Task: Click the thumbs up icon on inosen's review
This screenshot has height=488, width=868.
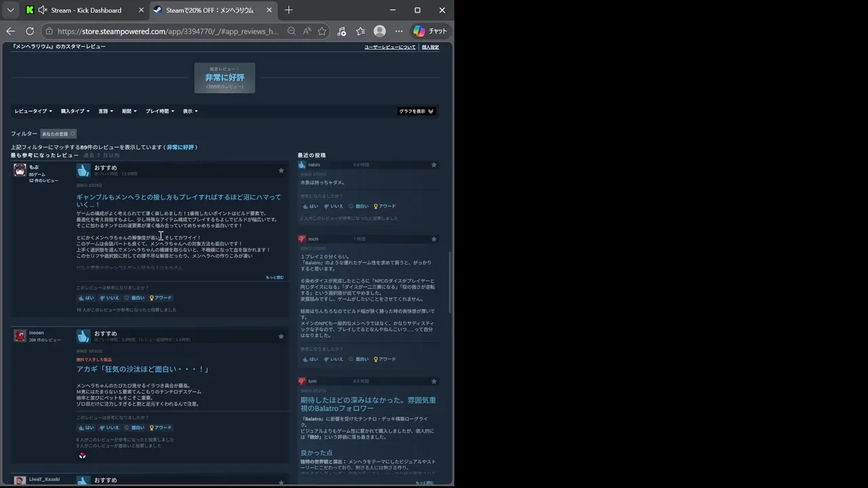Action: tap(83, 336)
